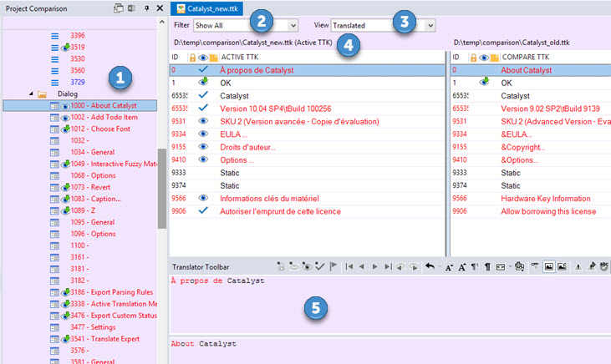Go to previous string in Translator Toolbar
611x364 pixels.
pyautogui.click(x=362, y=266)
